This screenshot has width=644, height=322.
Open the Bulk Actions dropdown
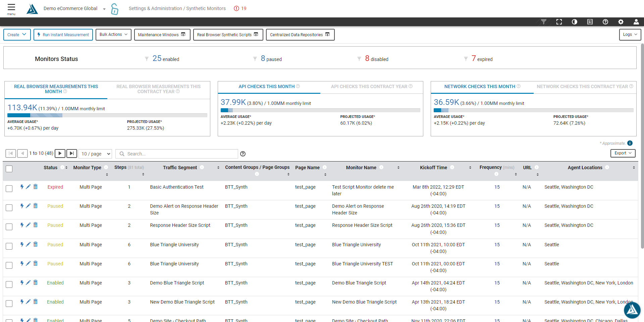coord(113,35)
